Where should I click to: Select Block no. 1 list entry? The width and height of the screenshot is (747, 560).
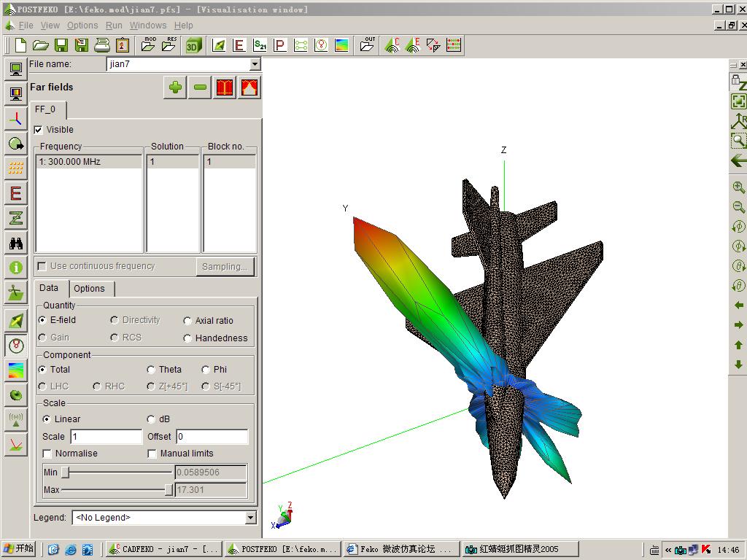click(230, 162)
